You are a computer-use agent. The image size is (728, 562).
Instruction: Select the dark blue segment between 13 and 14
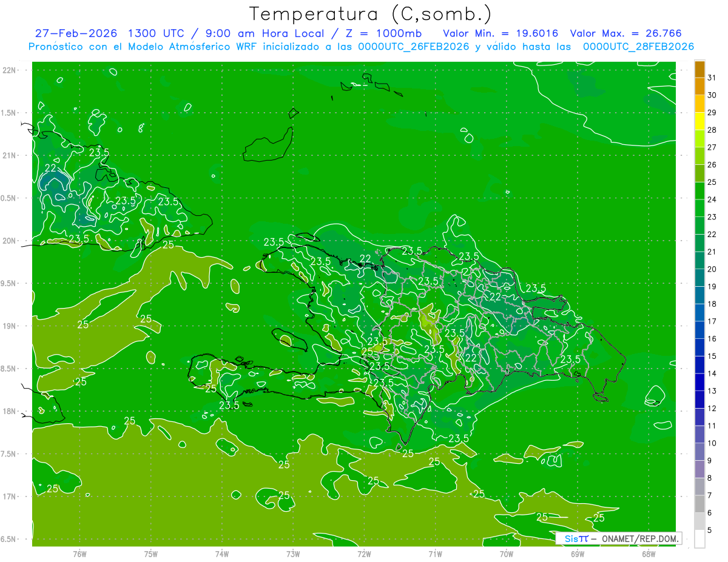point(699,383)
